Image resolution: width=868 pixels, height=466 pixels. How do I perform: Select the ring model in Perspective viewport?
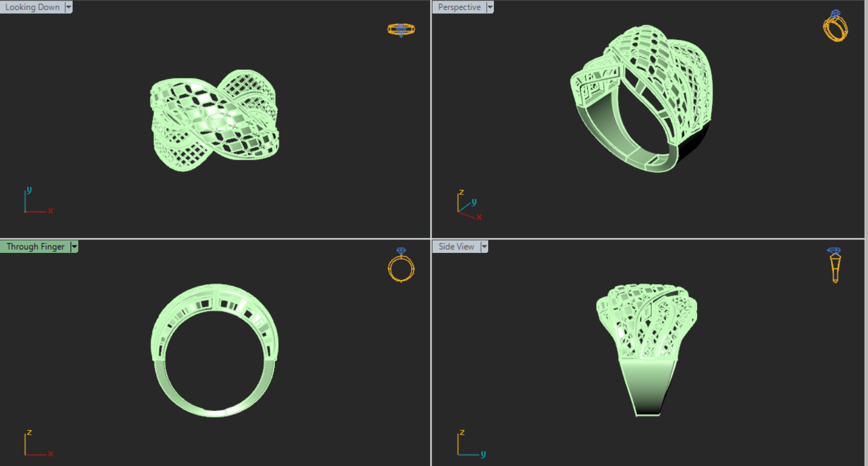click(641, 97)
